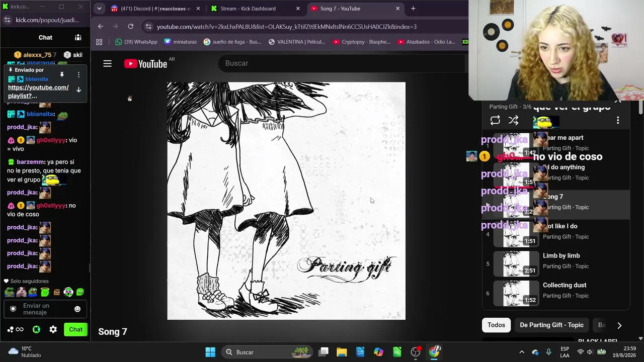Open the 23:59 clock and calendar
This screenshot has width=644, height=362.
pos(624,352)
